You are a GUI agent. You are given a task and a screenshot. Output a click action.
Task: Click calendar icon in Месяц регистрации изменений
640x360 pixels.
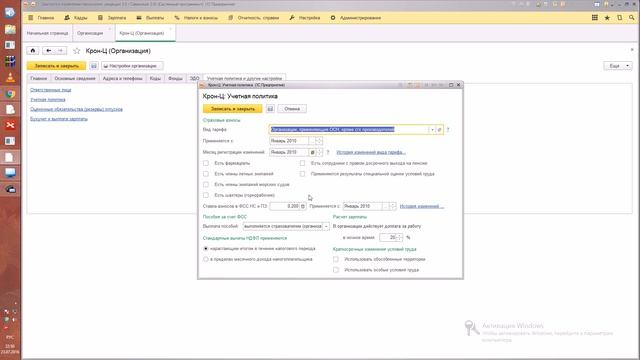click(312, 152)
